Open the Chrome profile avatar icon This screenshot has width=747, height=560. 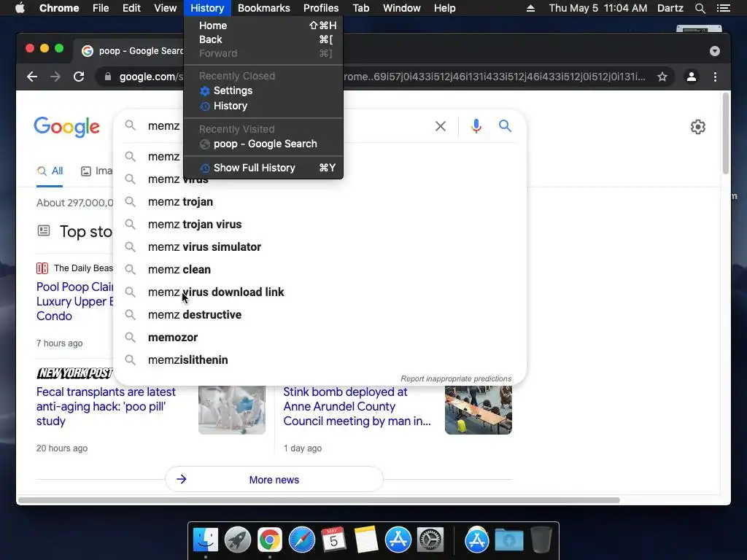pyautogui.click(x=692, y=77)
